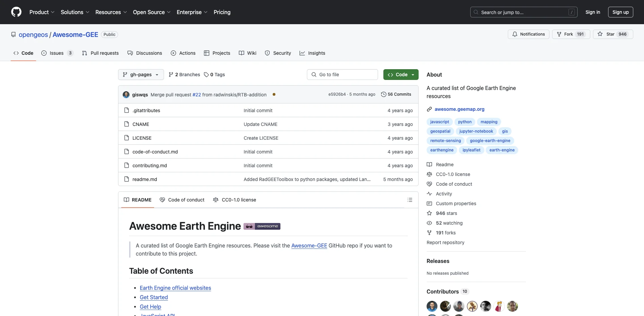Select the Code of conduct README tab
644x316 pixels.
click(x=182, y=200)
